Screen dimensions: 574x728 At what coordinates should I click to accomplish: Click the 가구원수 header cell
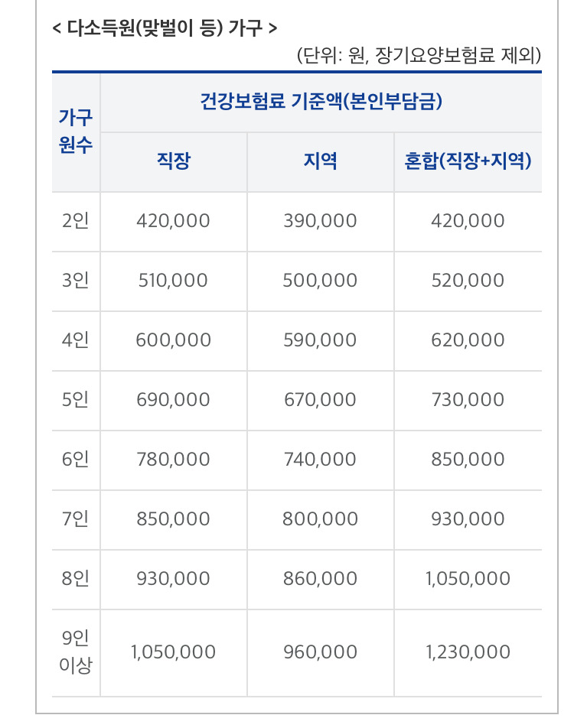pyautogui.click(x=76, y=132)
